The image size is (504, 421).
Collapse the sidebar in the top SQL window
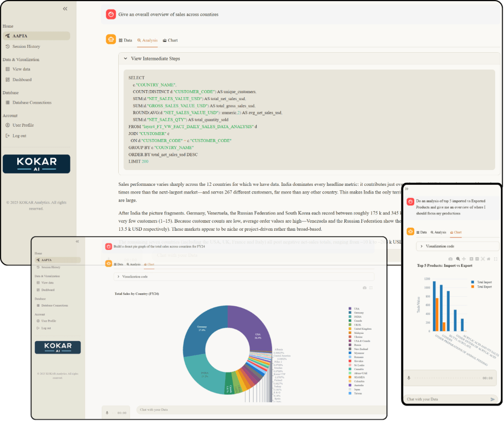point(66,9)
